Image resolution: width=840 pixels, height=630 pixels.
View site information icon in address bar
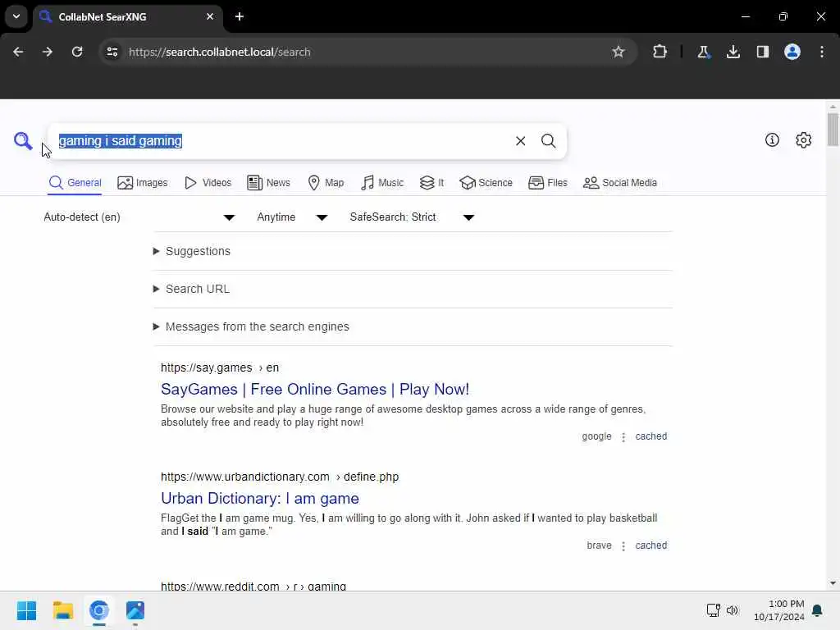112,52
